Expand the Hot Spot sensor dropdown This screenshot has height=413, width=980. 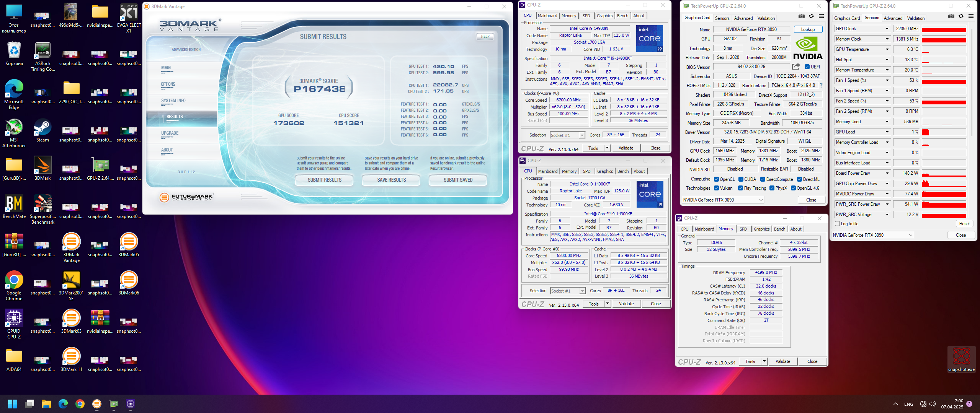click(887, 60)
